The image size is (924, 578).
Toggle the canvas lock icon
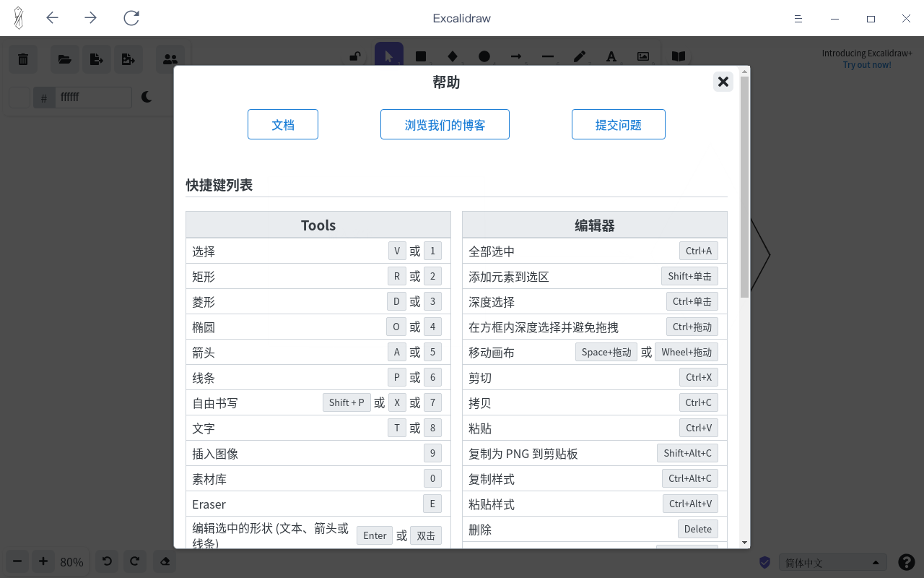pos(355,56)
